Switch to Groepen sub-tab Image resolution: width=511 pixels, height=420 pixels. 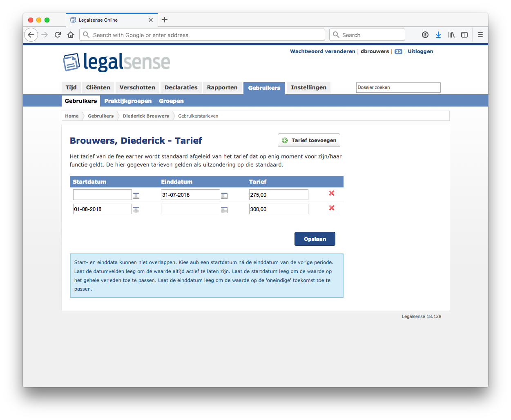pyautogui.click(x=171, y=101)
